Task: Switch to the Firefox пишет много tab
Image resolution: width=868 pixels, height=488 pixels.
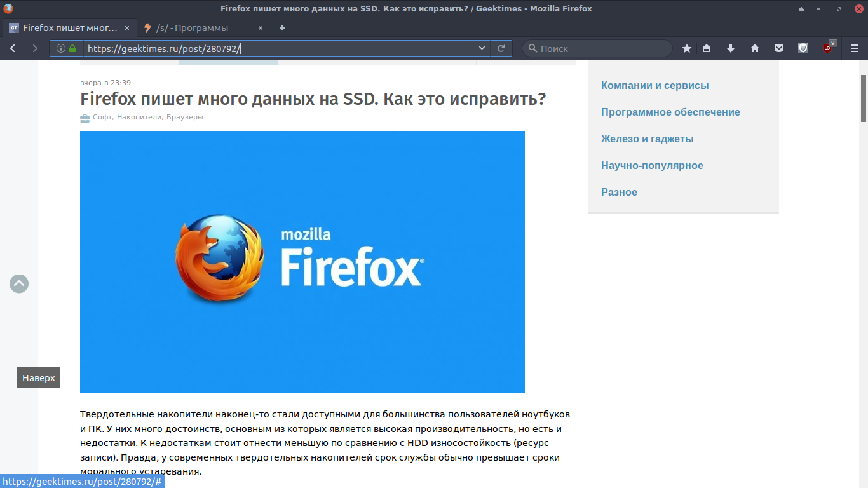Action: tap(71, 28)
